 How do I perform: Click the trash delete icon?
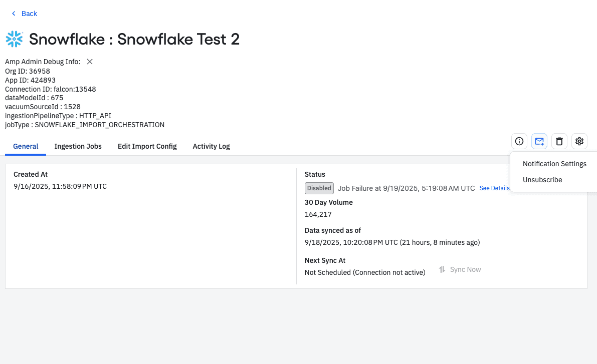pos(559,141)
